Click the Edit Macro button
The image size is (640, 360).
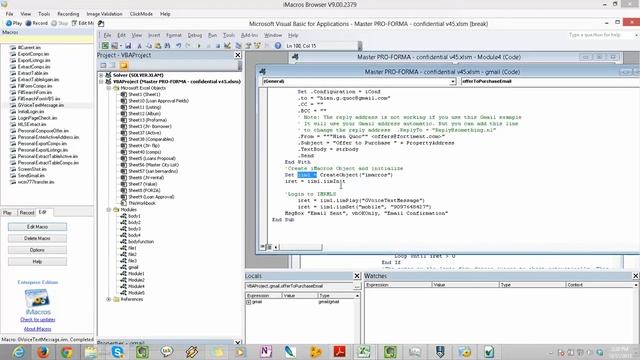coord(37,227)
